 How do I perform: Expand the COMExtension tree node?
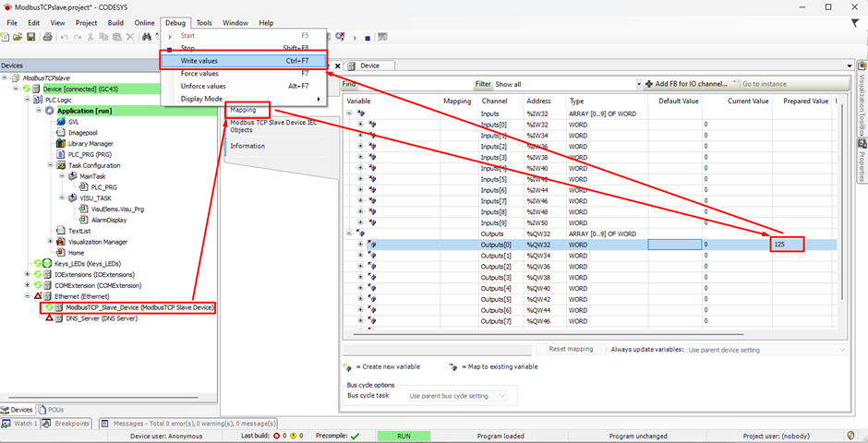point(28,285)
